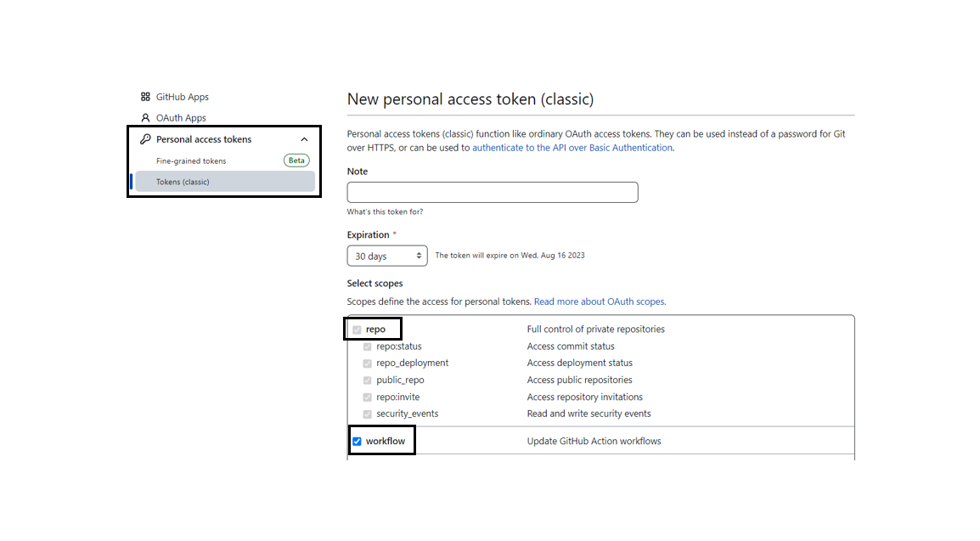Uncheck the workflow scope checkbox
Image resolution: width=980 pixels, height=541 pixels.
357,441
